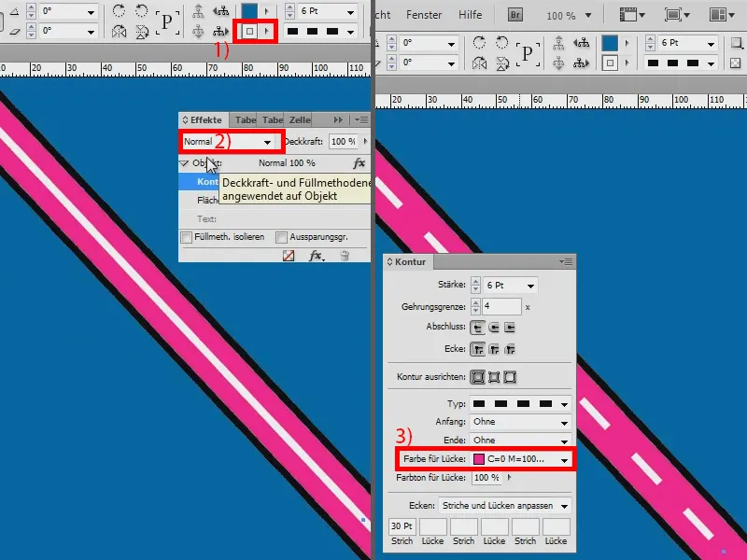The height and width of the screenshot is (560, 747).
Task: Select bevel join for Ecke in Kontur panel
Action: pos(510,349)
